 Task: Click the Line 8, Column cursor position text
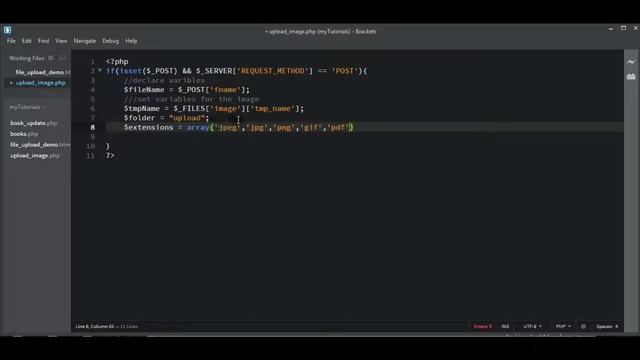95,327
